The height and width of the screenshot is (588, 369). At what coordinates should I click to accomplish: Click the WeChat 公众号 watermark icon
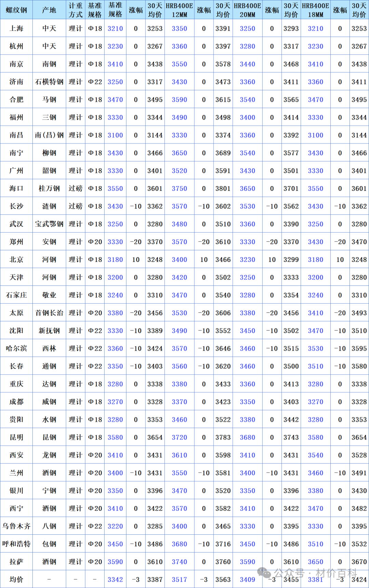tap(264, 573)
